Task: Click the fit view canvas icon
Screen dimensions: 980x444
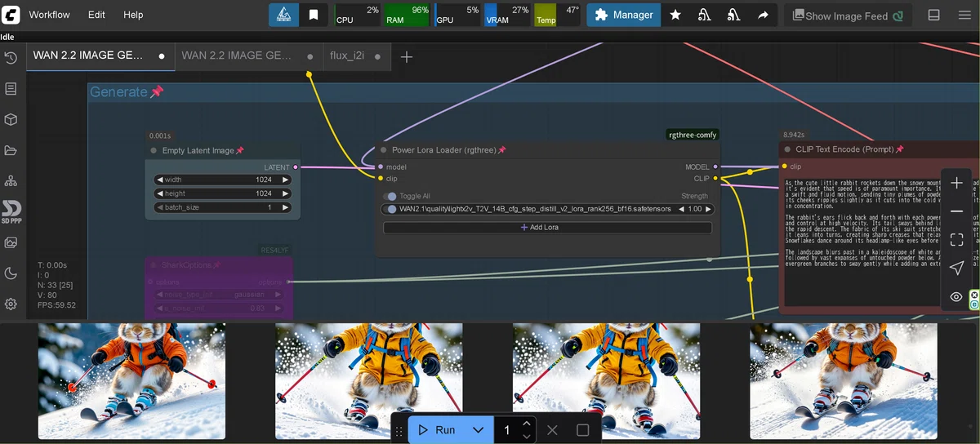Action: click(x=956, y=239)
